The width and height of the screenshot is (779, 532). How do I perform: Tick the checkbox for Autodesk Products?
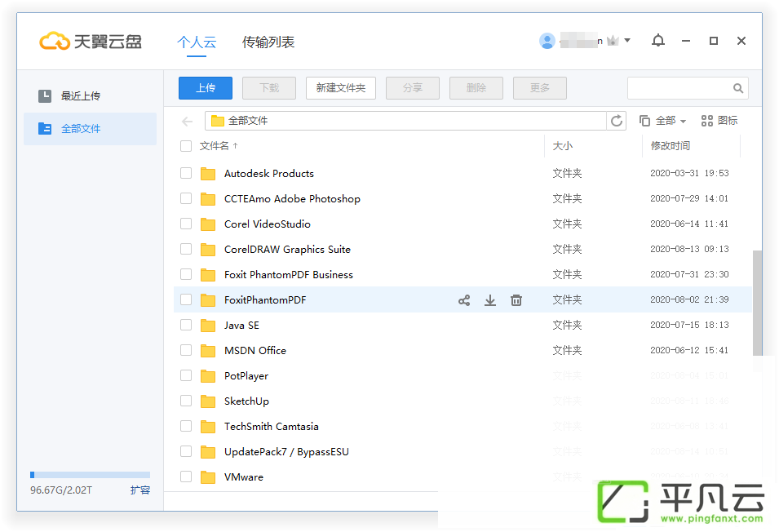[186, 173]
